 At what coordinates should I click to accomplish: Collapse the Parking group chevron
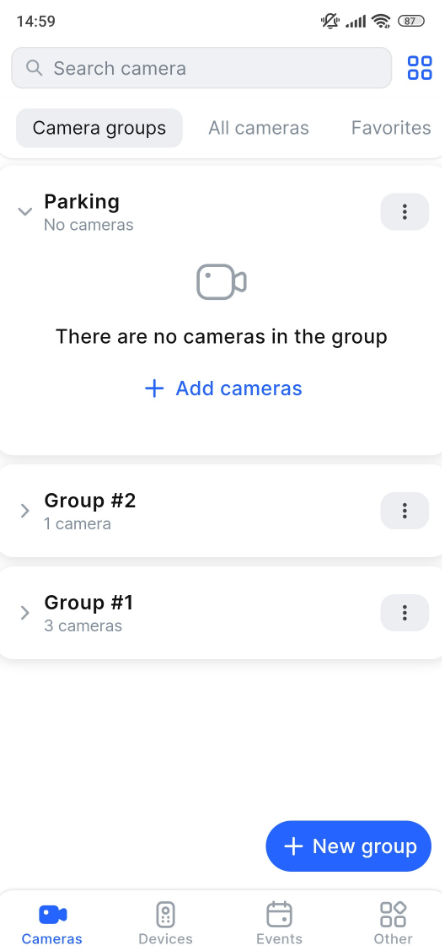[x=25, y=212]
